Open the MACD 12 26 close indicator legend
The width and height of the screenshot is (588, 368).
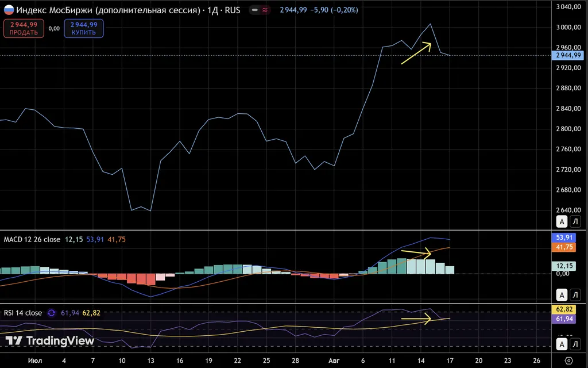tap(32, 239)
